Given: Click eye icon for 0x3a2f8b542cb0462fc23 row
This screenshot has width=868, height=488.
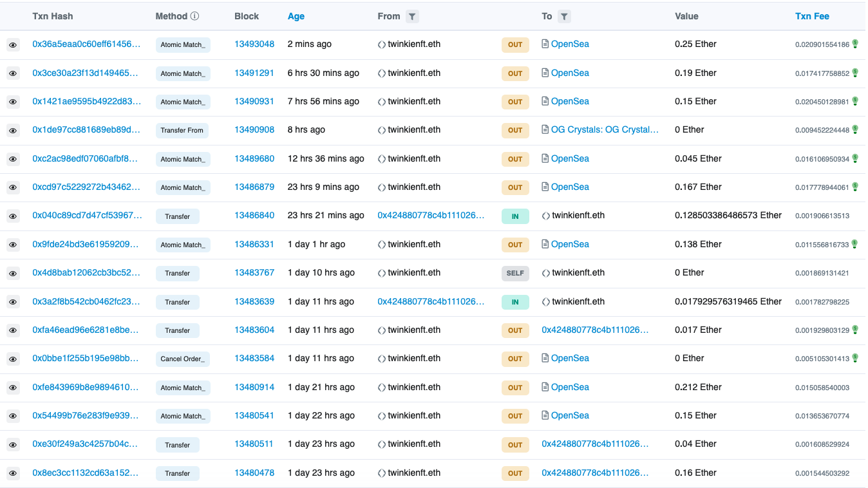Looking at the screenshot, I should 13,302.
